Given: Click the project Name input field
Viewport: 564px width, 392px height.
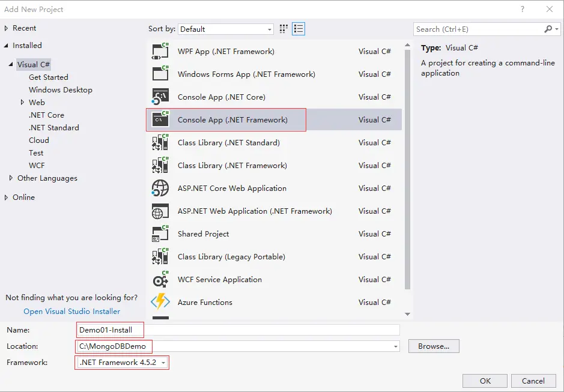Looking at the screenshot, I should [x=238, y=330].
